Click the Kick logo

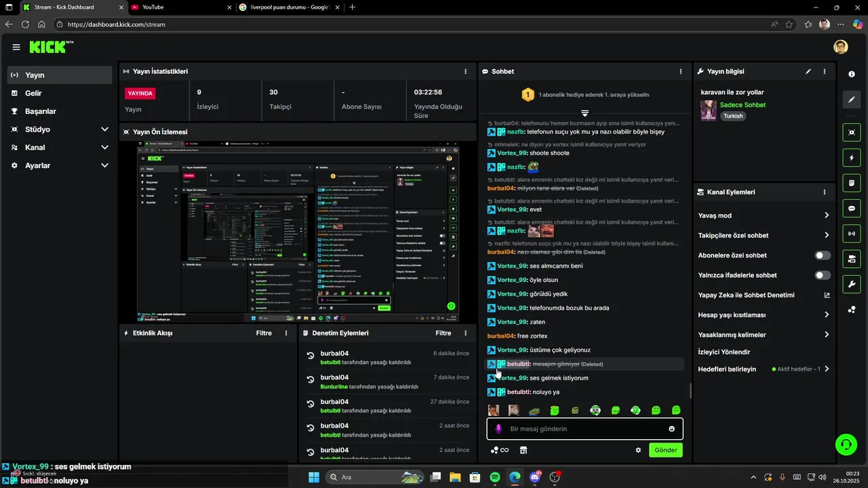pos(51,47)
